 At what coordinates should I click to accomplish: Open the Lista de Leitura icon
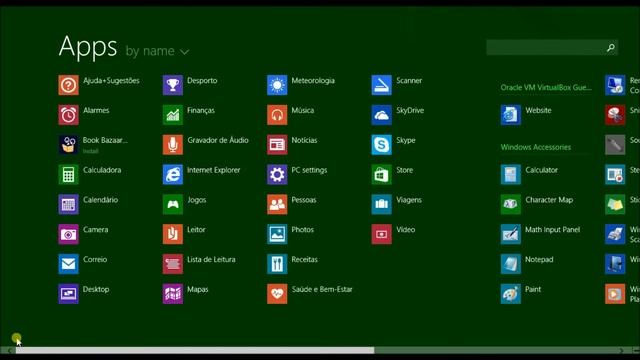[173, 264]
